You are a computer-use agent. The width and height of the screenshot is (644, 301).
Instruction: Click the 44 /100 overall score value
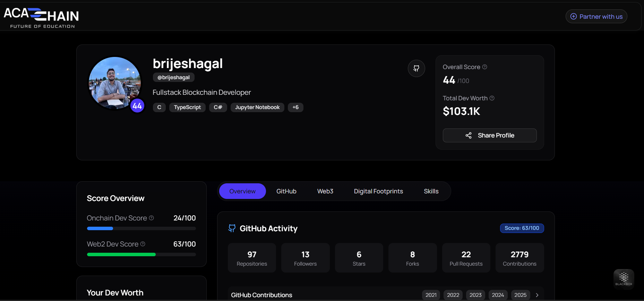(456, 80)
